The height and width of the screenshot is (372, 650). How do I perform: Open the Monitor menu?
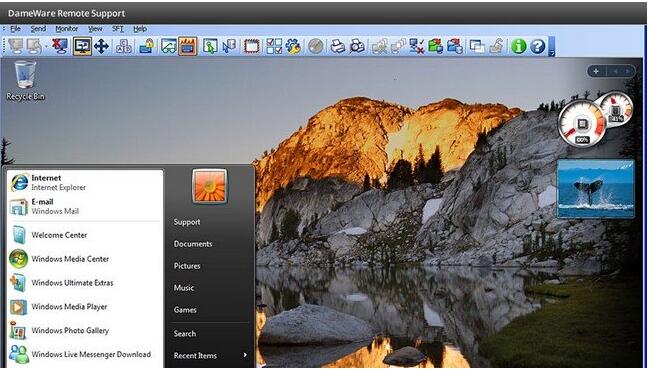point(67,29)
